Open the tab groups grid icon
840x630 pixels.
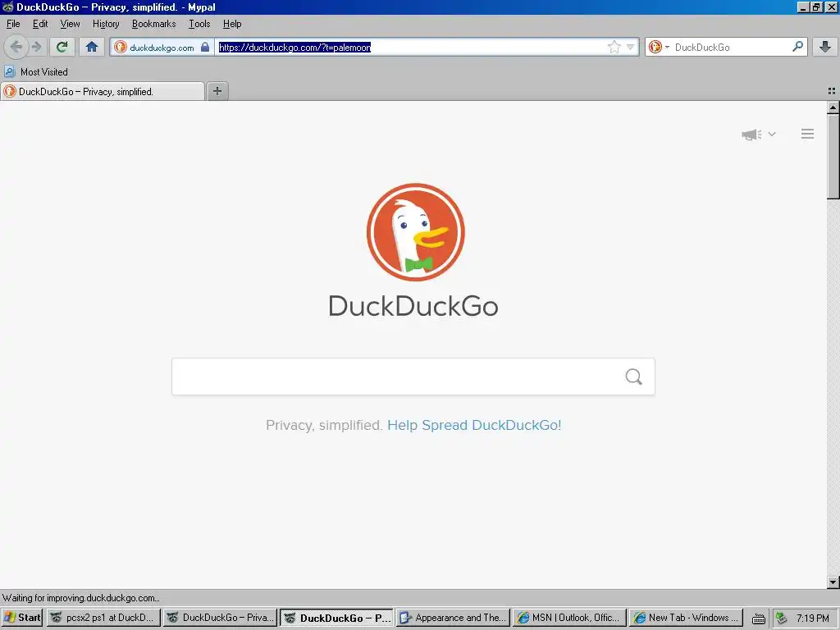(832, 91)
